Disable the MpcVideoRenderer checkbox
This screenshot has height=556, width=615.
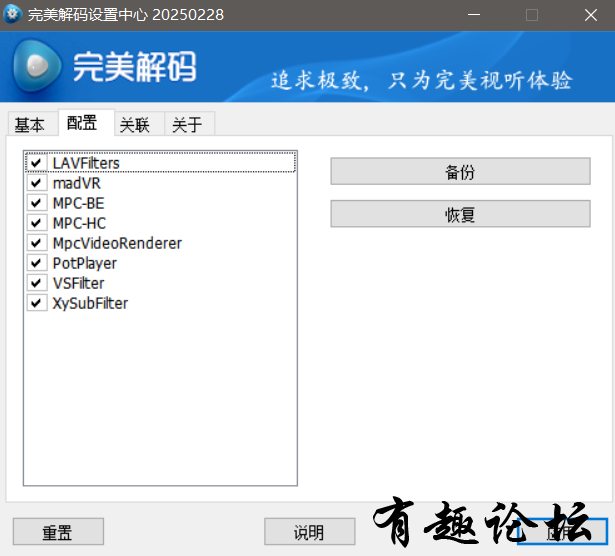click(36, 243)
